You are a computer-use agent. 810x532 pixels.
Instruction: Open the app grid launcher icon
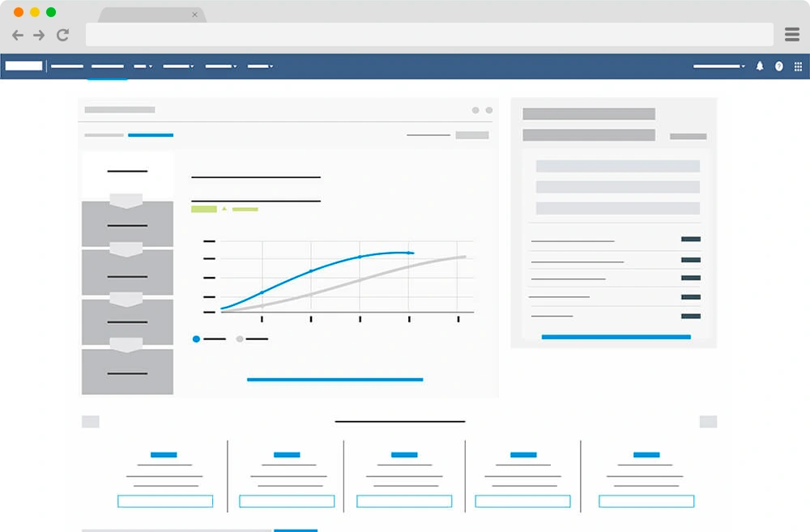click(x=798, y=66)
